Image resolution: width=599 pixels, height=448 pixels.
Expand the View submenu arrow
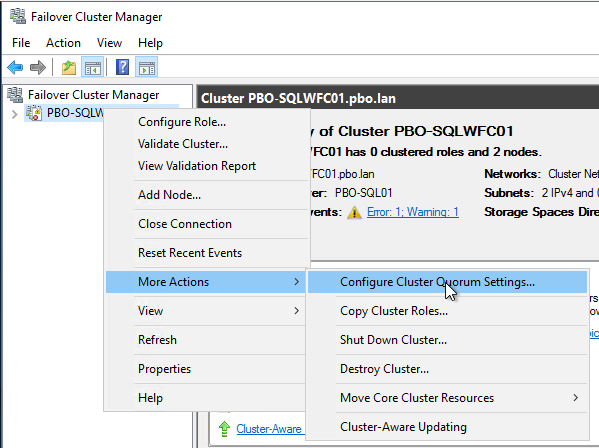coord(296,311)
